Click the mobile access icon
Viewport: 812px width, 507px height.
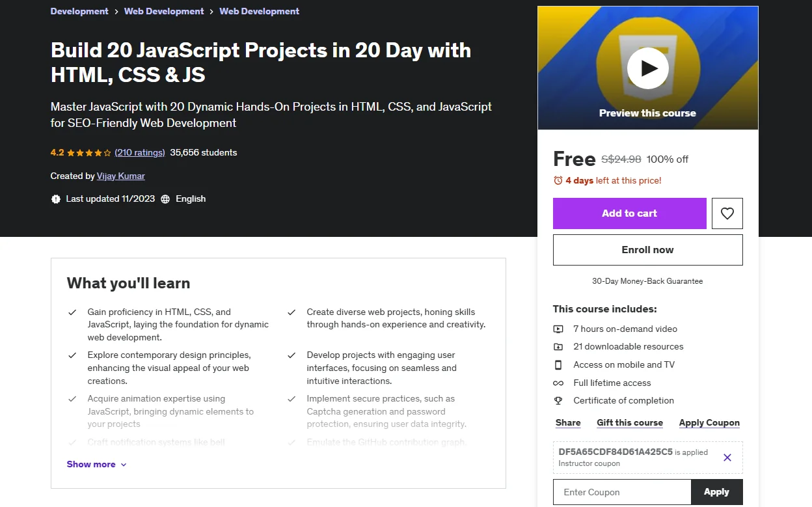click(x=558, y=364)
